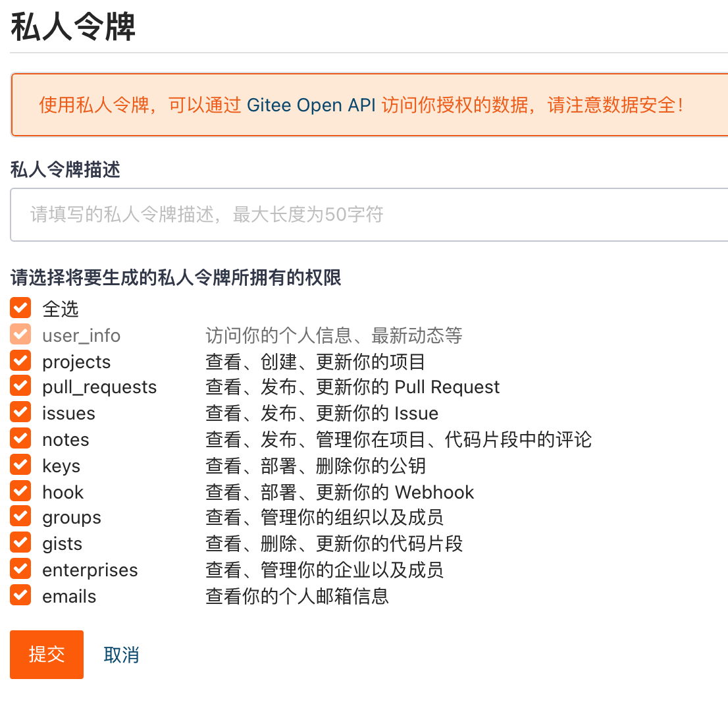Uncheck the issues permission checkbox
Viewport: 728px width, 710px height.
pos(20,413)
